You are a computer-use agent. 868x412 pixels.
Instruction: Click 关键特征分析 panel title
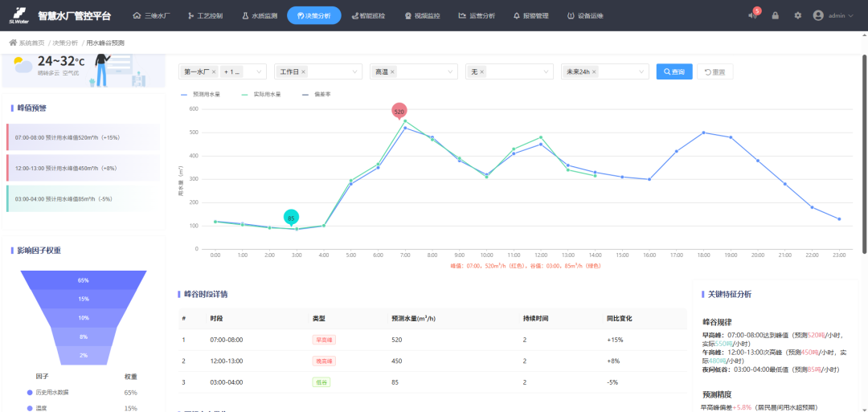coord(730,294)
